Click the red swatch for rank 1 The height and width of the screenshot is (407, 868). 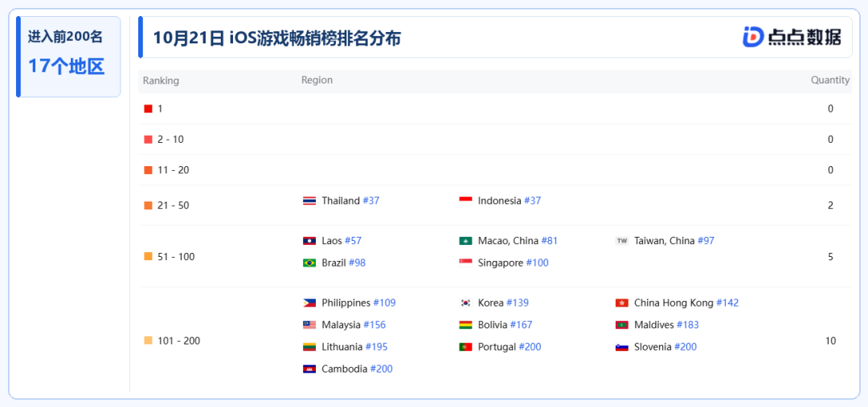click(148, 109)
